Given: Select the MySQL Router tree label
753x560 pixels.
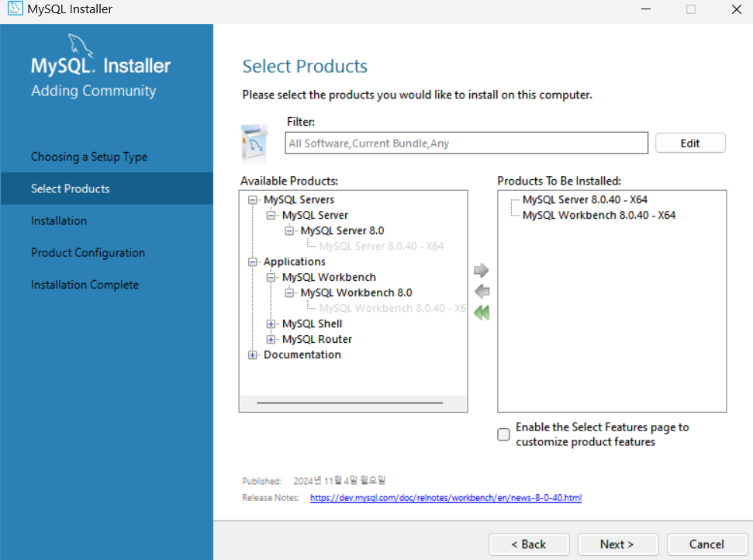Looking at the screenshot, I should [317, 339].
